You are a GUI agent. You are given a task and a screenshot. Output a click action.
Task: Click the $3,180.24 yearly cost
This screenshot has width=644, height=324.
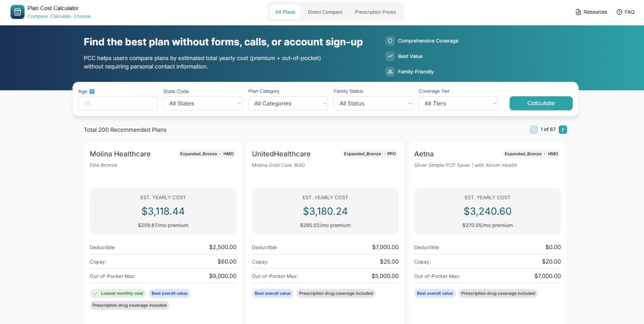pyautogui.click(x=325, y=211)
